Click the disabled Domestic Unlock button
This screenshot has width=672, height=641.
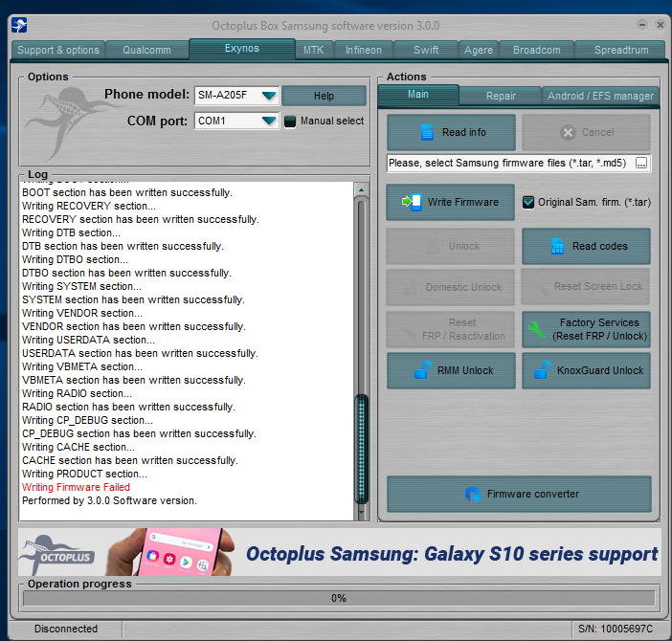pyautogui.click(x=450, y=287)
